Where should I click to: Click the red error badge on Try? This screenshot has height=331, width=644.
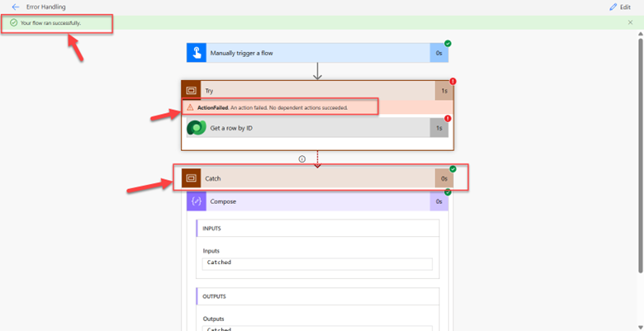click(452, 82)
